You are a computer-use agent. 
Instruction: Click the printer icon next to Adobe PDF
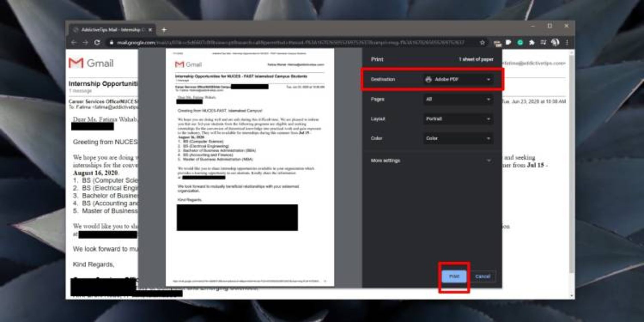coord(429,80)
